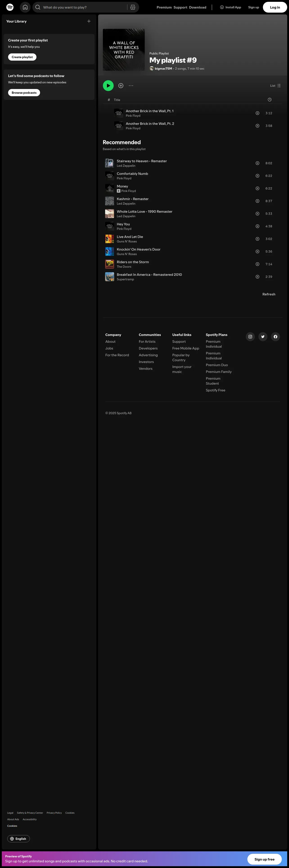
Task: Open Guns N' Roses under Live And Let Die
Action: point(127,242)
